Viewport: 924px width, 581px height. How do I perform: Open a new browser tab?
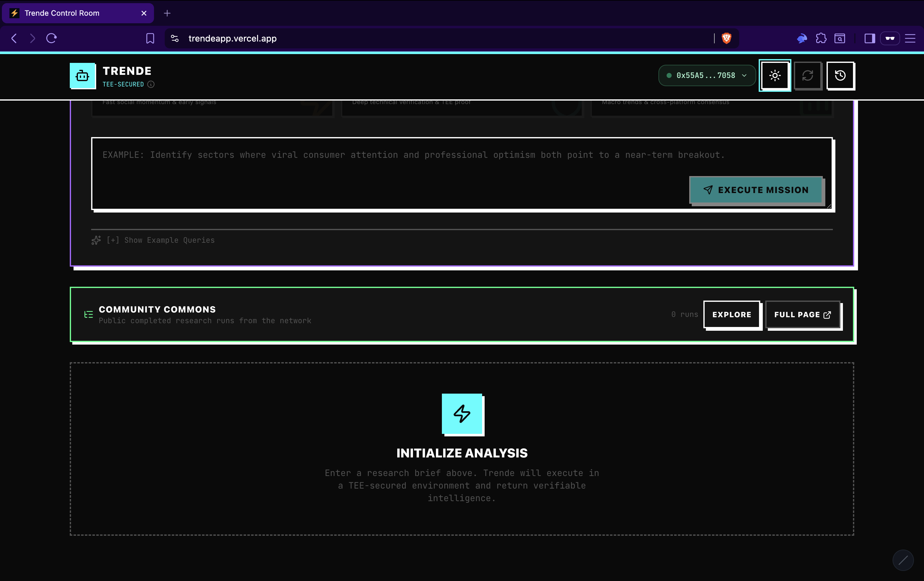point(167,13)
